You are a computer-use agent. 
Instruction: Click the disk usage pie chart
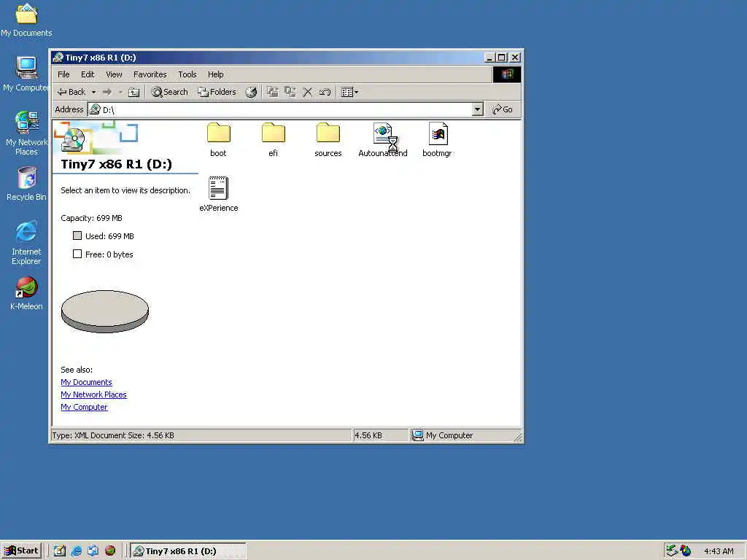point(105,311)
